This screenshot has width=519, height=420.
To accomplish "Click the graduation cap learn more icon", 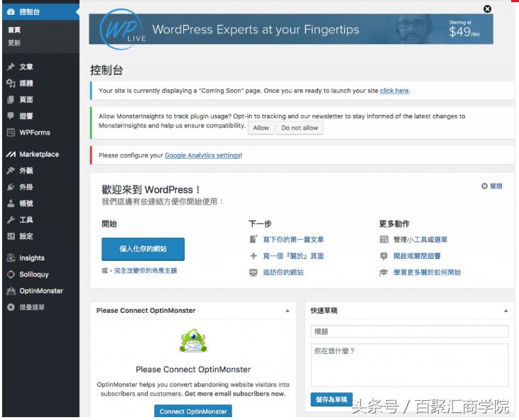I will coord(383,272).
